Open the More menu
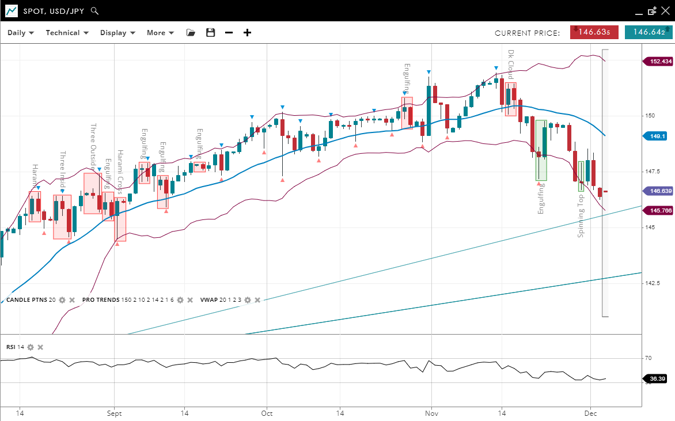The height and width of the screenshot is (421, 675). coord(160,33)
